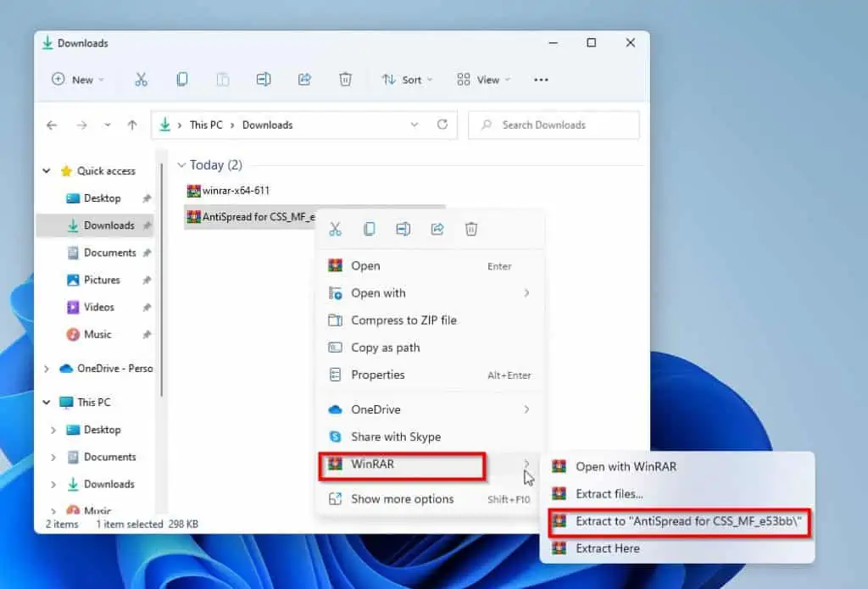Select Pictures in the navigation pane
Screen dimensions: 868x589
tap(95, 281)
